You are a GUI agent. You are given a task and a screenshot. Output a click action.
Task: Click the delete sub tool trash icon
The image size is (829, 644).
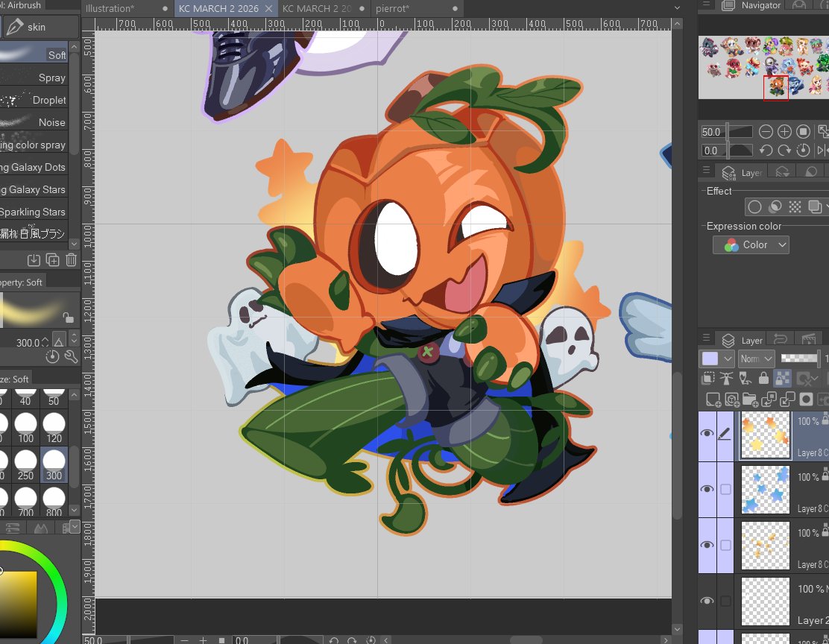(72, 259)
